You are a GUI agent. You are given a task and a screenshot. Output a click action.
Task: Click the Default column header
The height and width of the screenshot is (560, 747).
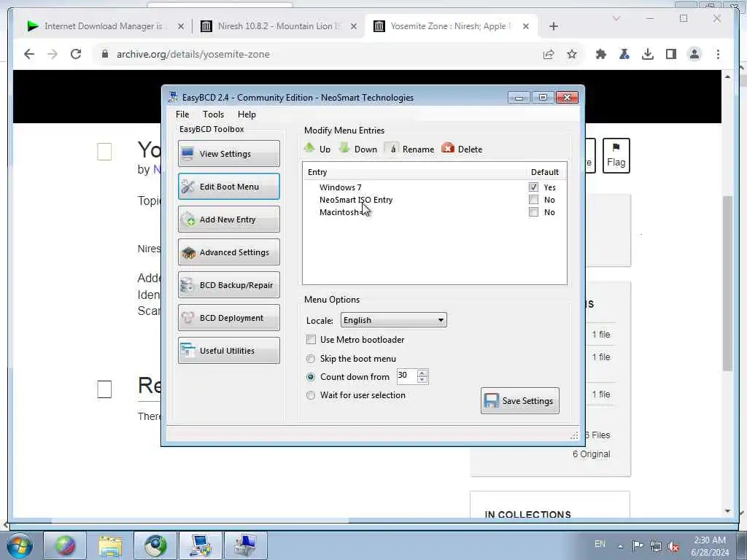click(544, 172)
